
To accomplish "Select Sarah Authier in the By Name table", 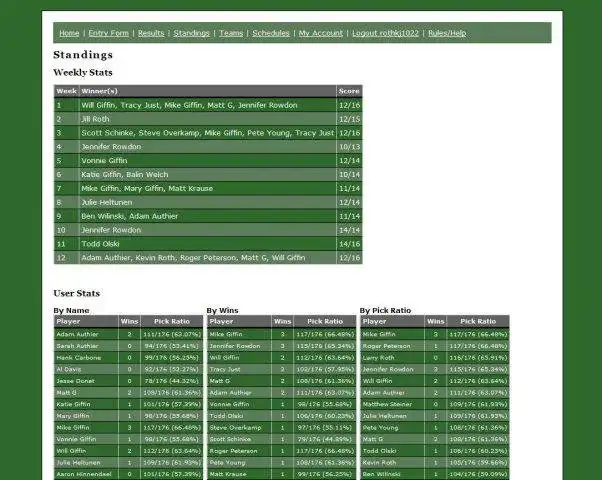I will coord(77,346).
